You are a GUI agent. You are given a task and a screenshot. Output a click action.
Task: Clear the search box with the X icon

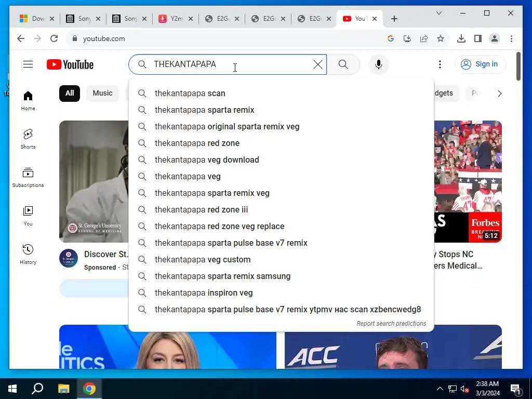[317, 64]
